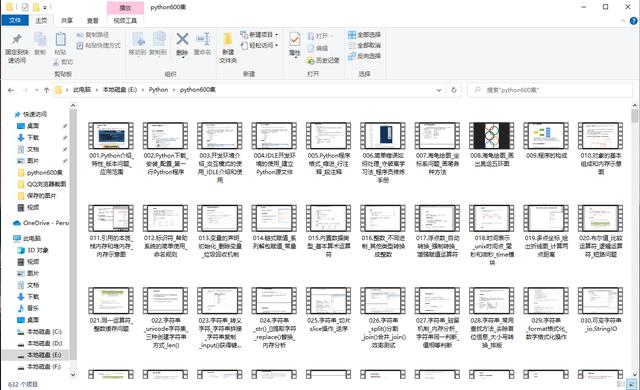The width and height of the screenshot is (640, 390).
Task: Click the 复制 copy icon in ribbon
Action: point(40,39)
